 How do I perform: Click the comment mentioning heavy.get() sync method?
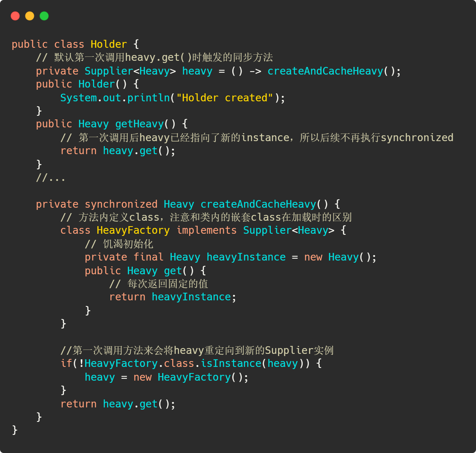click(154, 58)
